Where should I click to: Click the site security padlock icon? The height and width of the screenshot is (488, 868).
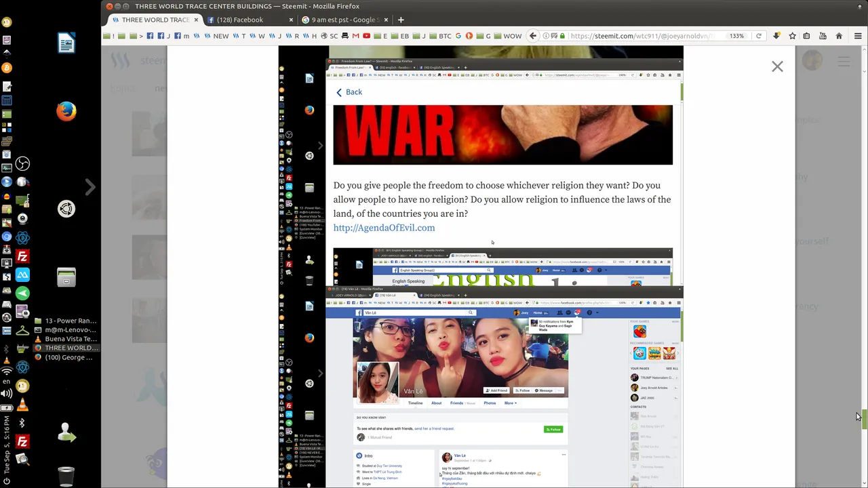pyautogui.click(x=562, y=36)
